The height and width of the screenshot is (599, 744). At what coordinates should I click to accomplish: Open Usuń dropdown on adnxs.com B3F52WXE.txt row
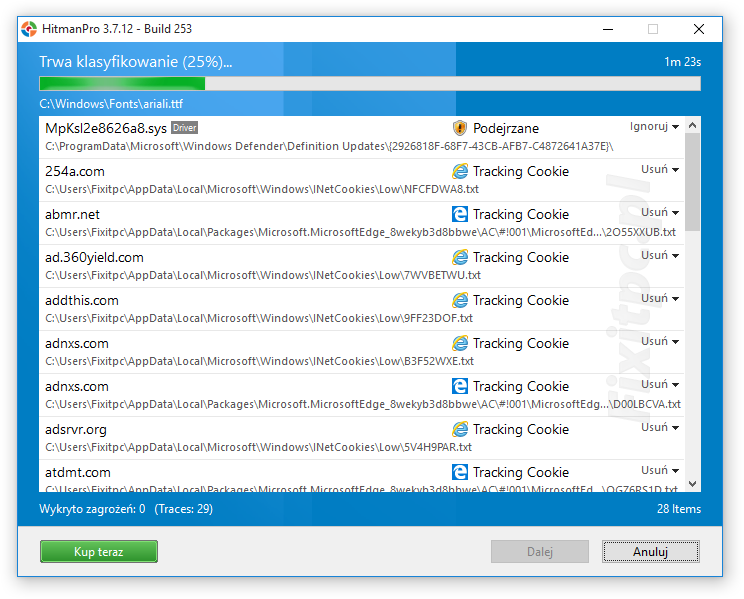(660, 341)
